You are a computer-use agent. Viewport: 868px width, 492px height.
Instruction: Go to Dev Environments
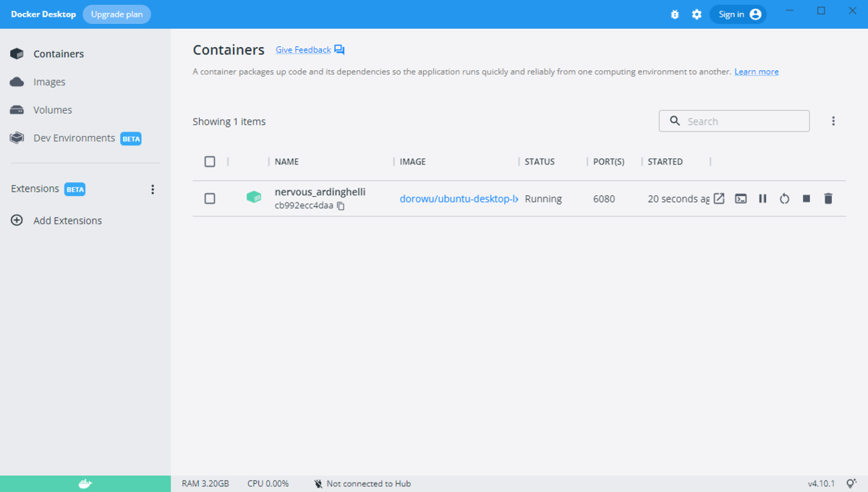pos(73,137)
